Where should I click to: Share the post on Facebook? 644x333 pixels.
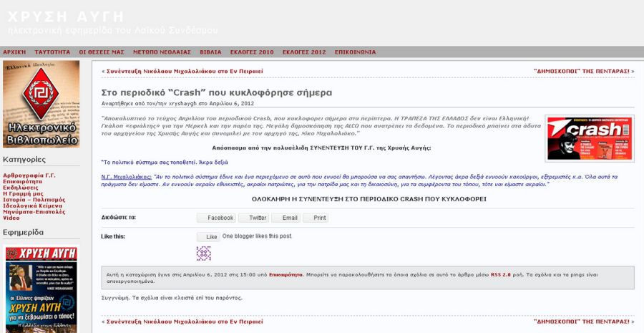(216, 218)
